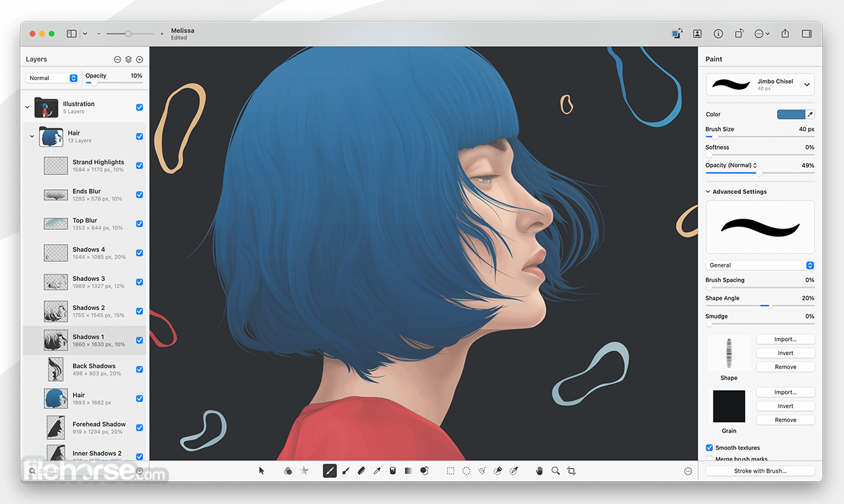The height and width of the screenshot is (504, 844).
Task: Collapse the Hair group chevron
Action: click(32, 136)
